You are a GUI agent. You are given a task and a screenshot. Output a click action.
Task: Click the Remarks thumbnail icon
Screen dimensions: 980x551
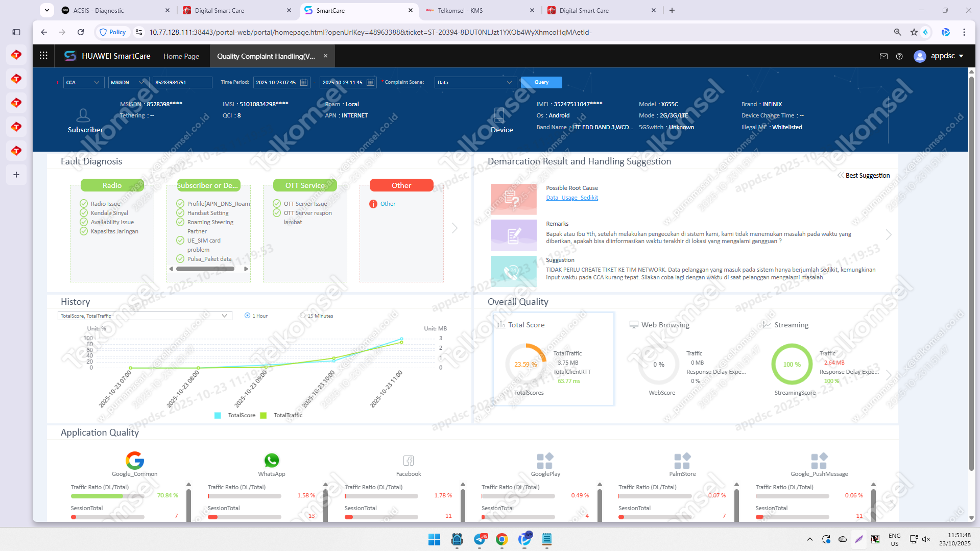pyautogui.click(x=514, y=235)
